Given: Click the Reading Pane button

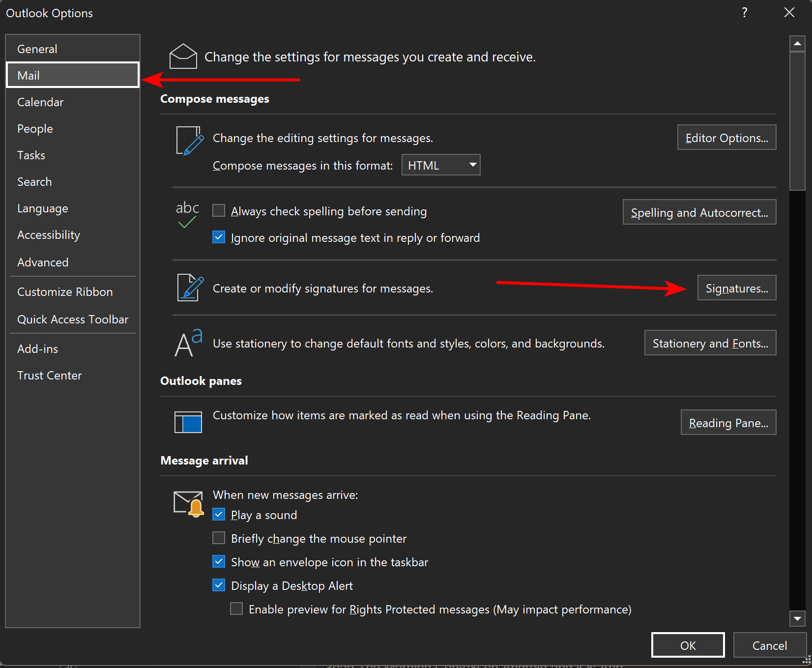Looking at the screenshot, I should pyautogui.click(x=728, y=422).
